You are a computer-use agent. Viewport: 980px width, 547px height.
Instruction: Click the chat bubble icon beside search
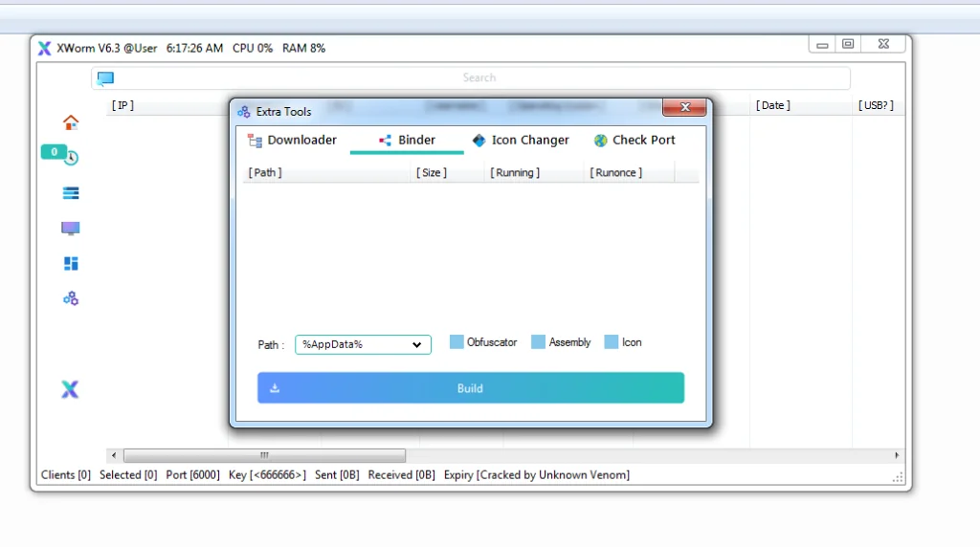105,78
